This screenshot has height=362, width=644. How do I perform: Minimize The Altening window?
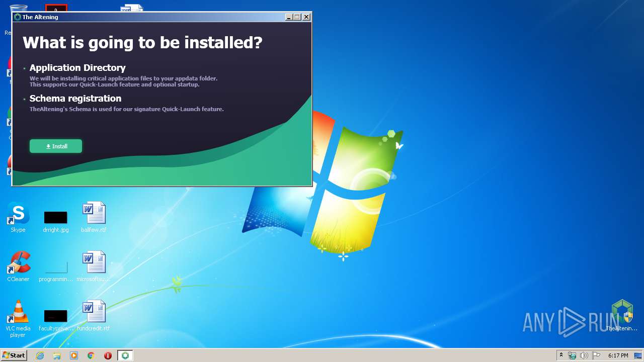pos(289,17)
